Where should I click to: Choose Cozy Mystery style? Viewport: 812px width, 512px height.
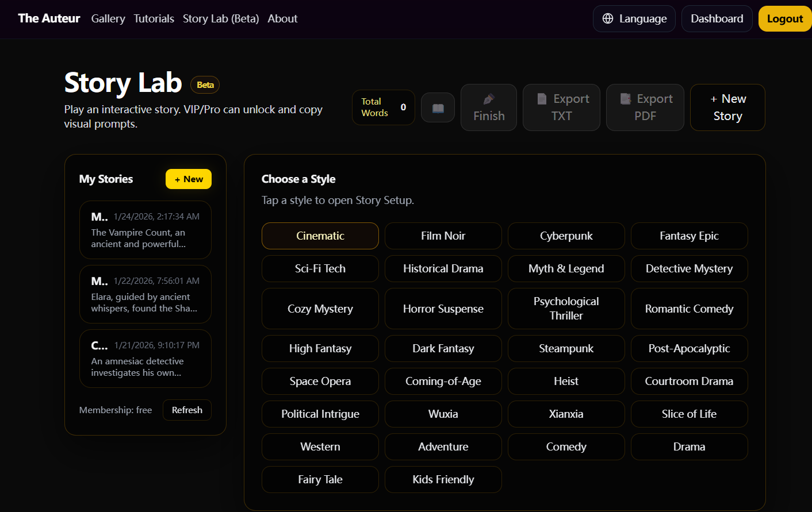coord(320,309)
